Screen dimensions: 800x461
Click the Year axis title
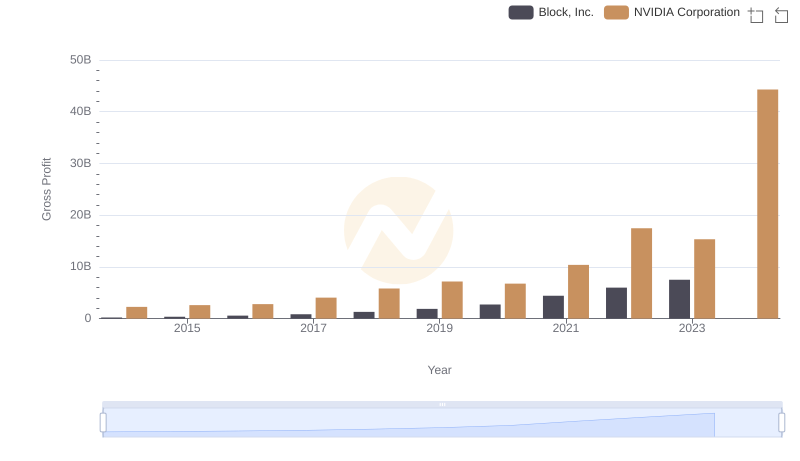439,370
